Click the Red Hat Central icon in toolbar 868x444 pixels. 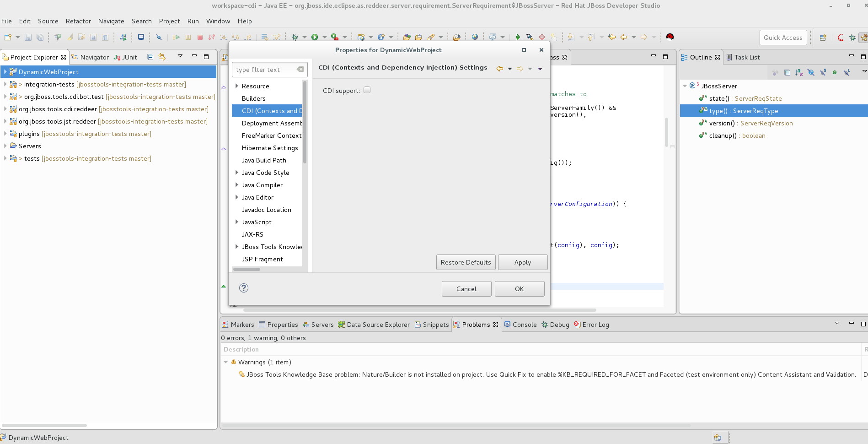coord(670,37)
